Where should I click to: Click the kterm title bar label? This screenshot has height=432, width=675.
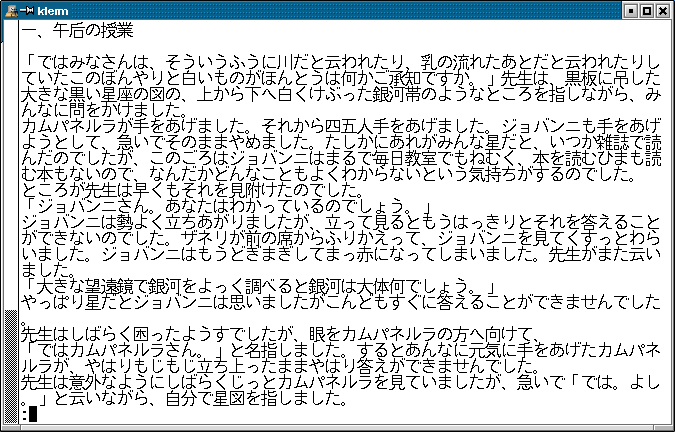coord(53,11)
